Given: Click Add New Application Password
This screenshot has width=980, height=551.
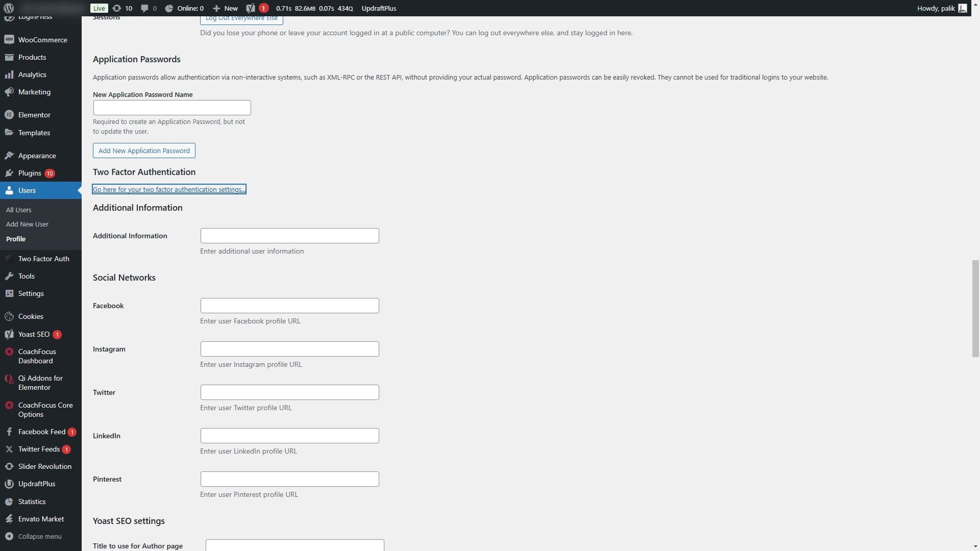Looking at the screenshot, I should 143,150.
